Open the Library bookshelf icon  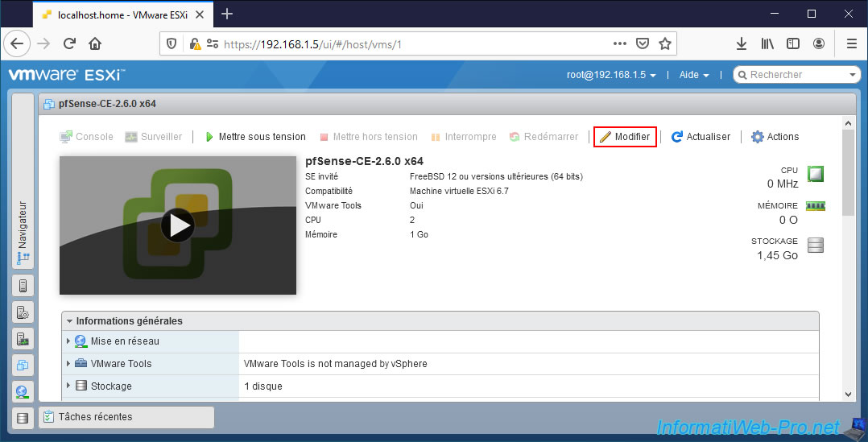tap(767, 43)
